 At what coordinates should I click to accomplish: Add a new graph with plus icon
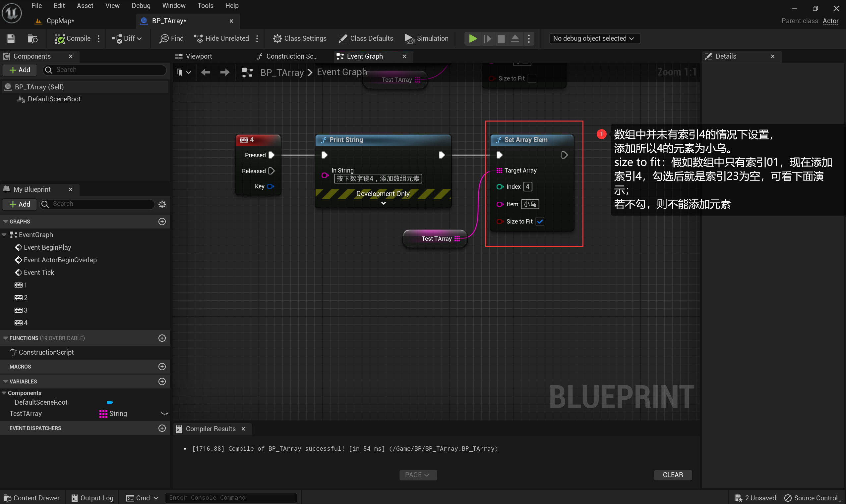(162, 222)
